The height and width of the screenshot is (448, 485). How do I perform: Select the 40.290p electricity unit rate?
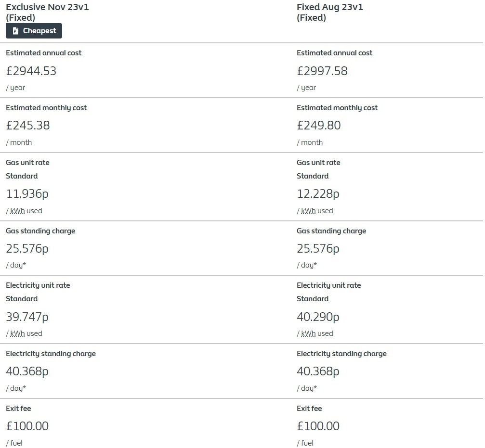(318, 317)
